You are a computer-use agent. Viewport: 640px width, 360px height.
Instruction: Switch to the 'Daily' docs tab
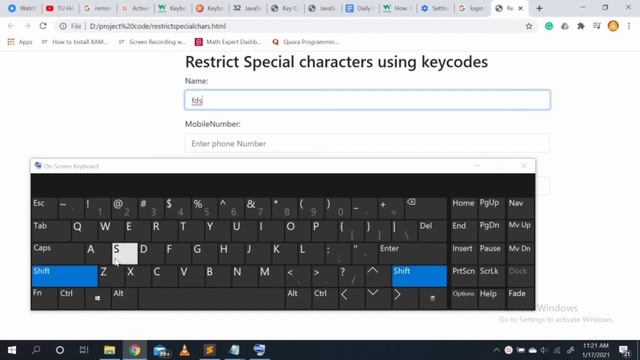tap(360, 8)
